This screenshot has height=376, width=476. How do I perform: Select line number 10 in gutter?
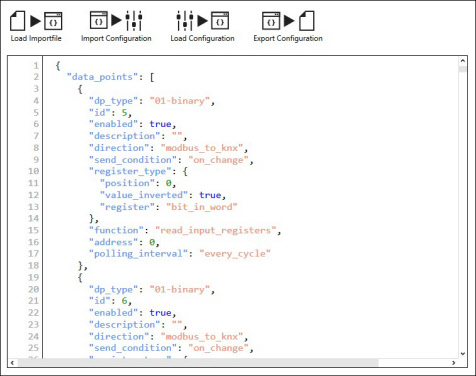click(33, 171)
